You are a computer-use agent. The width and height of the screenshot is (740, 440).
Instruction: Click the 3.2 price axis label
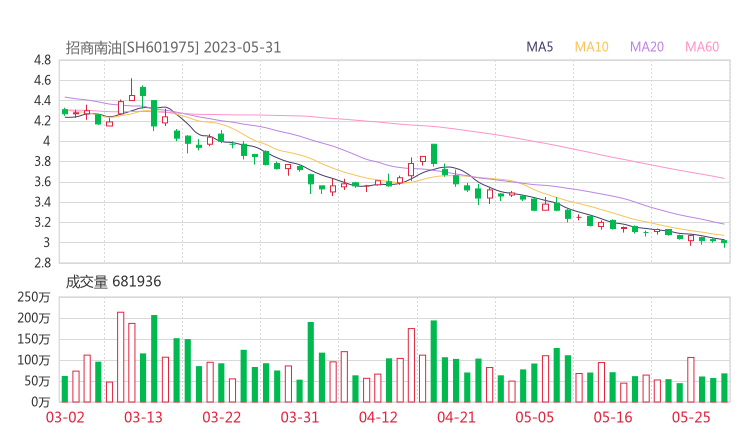tap(42, 222)
